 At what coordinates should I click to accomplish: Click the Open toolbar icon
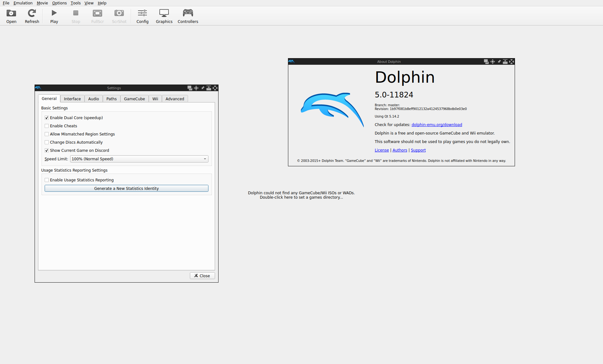point(11,16)
